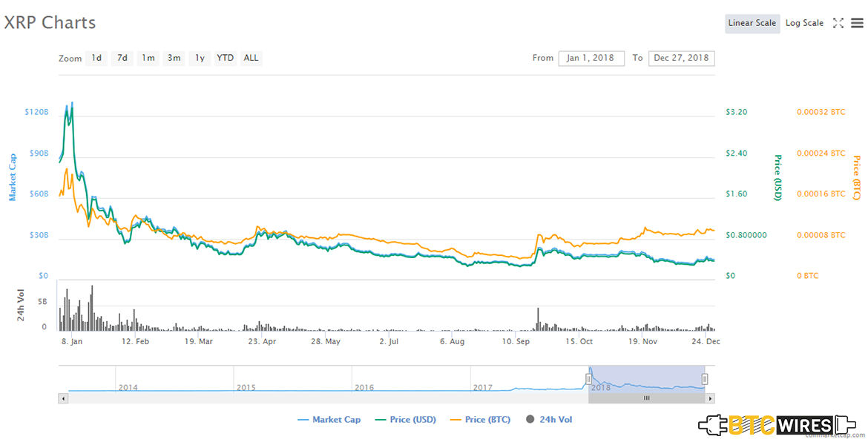Set zoom to 1m
Image resolution: width=868 pixels, height=445 pixels.
click(148, 58)
